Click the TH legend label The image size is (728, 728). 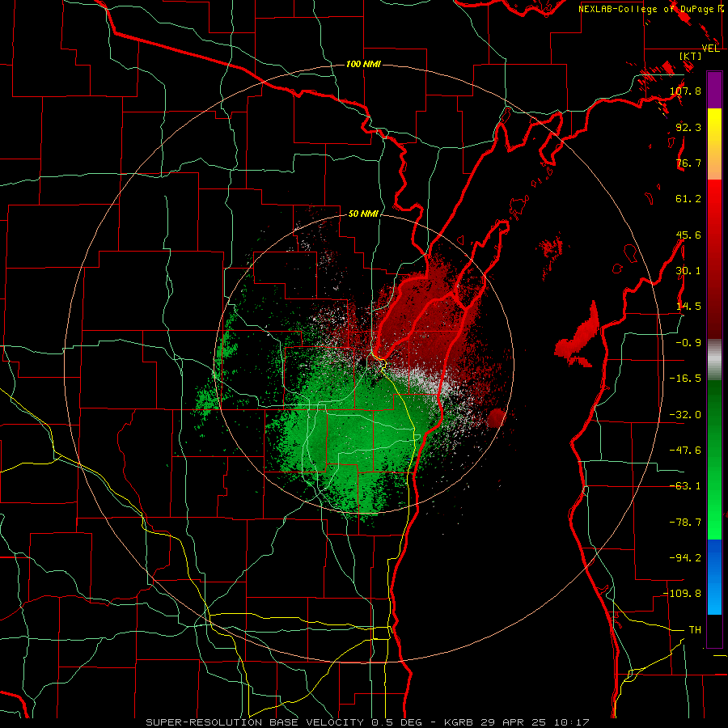coord(695,630)
